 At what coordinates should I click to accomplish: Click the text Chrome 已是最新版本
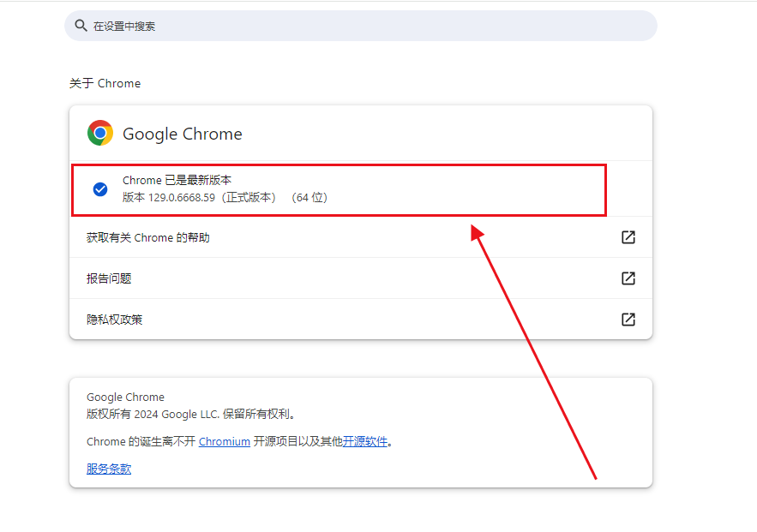[x=177, y=181]
